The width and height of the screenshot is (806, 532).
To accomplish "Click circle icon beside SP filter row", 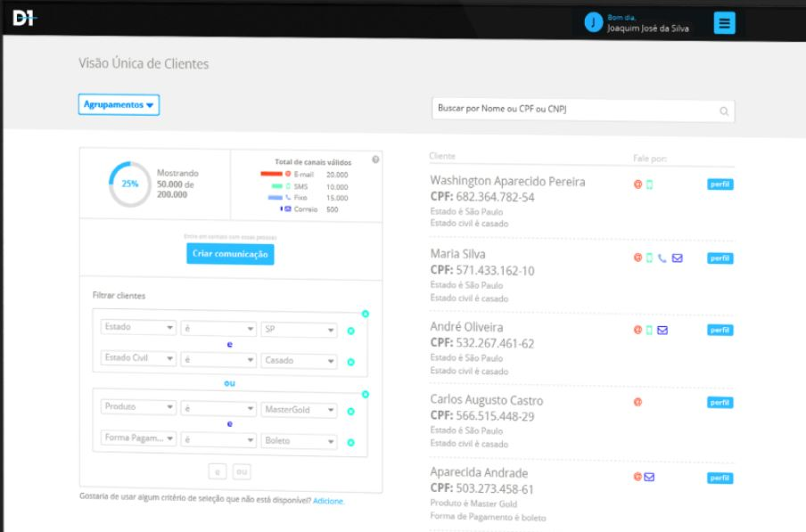I will [351, 331].
